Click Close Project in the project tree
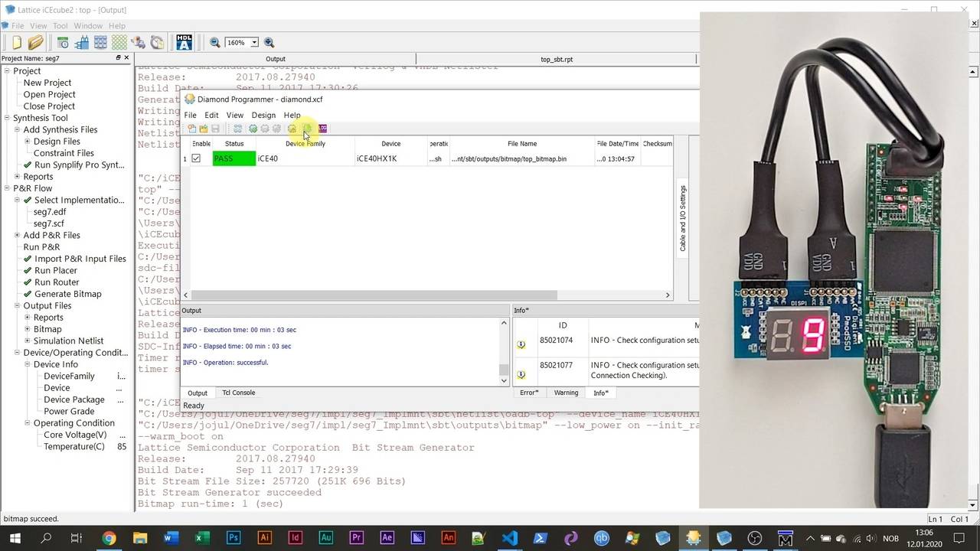980x551 pixels. click(x=49, y=106)
